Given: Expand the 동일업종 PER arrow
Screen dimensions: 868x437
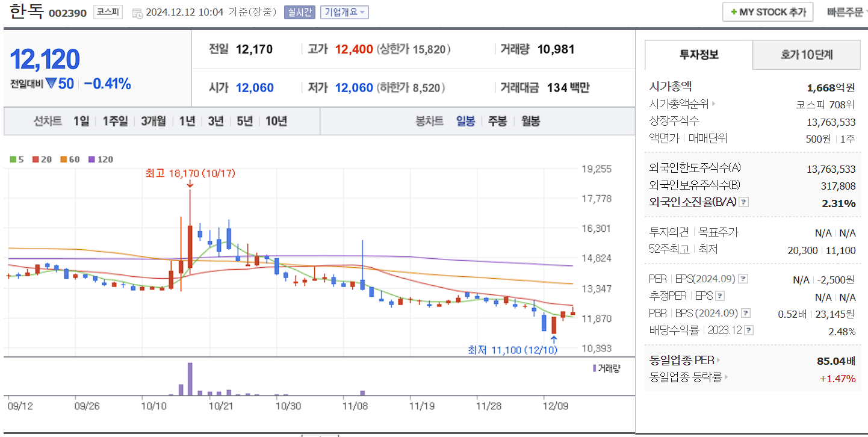Looking at the screenshot, I should (719, 361).
